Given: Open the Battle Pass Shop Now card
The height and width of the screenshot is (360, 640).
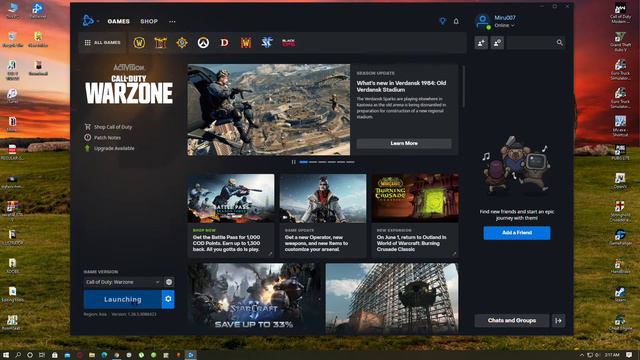Looking at the screenshot, I should point(231,215).
